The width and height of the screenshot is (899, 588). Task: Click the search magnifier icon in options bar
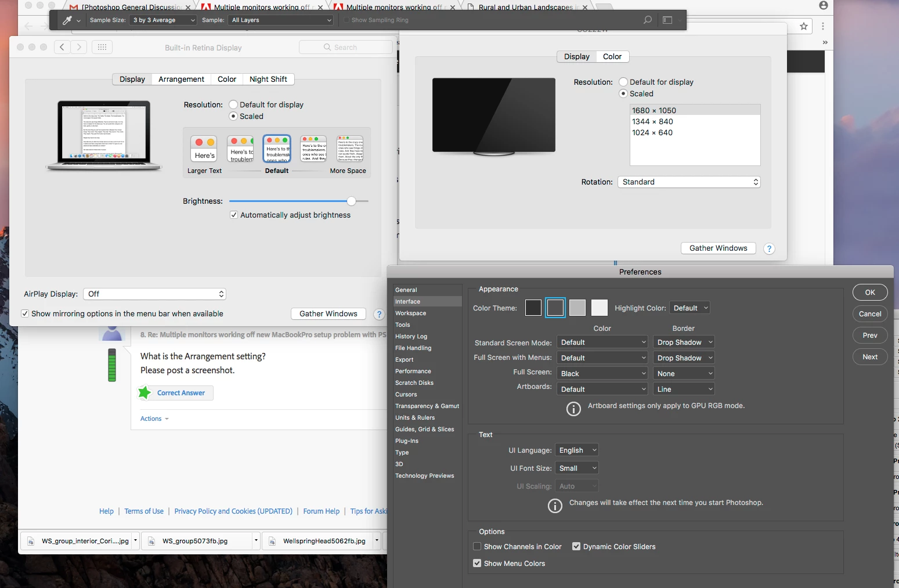pyautogui.click(x=648, y=20)
